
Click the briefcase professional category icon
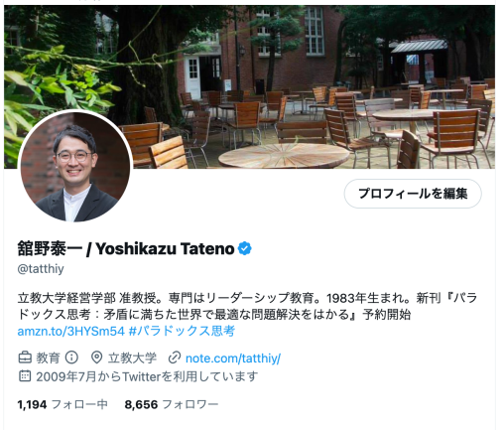click(x=25, y=358)
